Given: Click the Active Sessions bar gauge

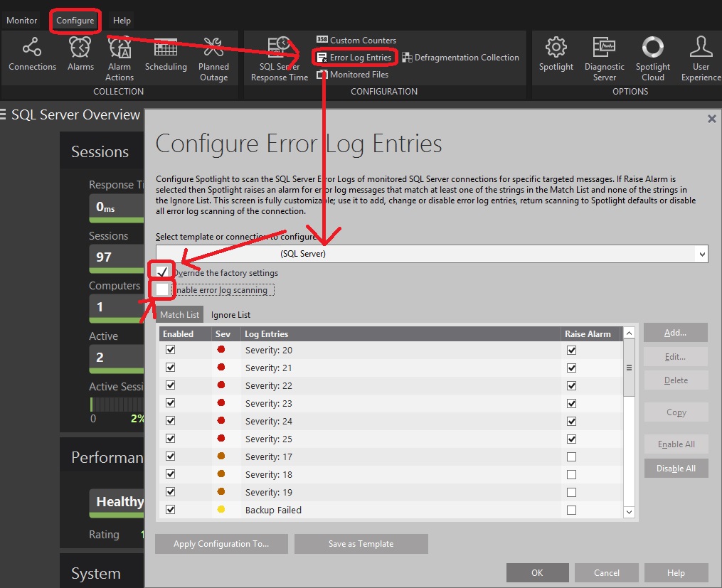Looking at the screenshot, I should coord(117,404).
